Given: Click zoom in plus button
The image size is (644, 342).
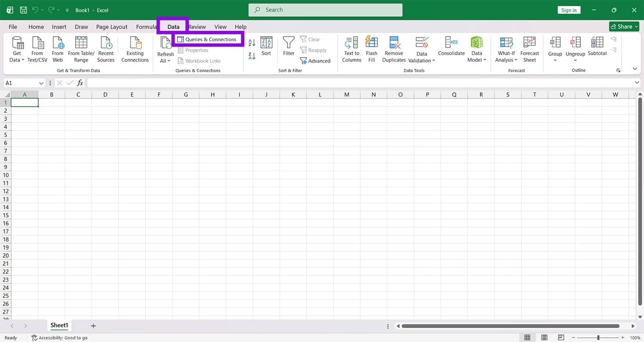Looking at the screenshot, I should pyautogui.click(x=622, y=338).
